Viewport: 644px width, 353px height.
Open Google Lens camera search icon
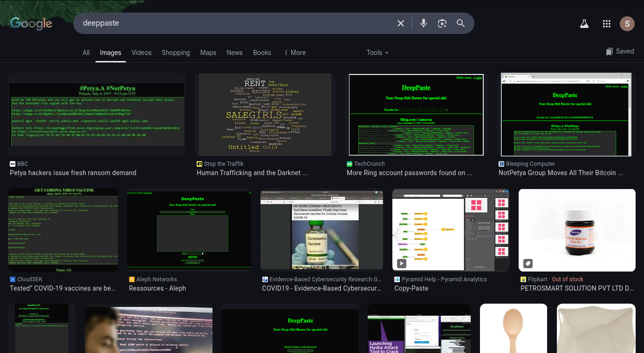click(x=442, y=23)
